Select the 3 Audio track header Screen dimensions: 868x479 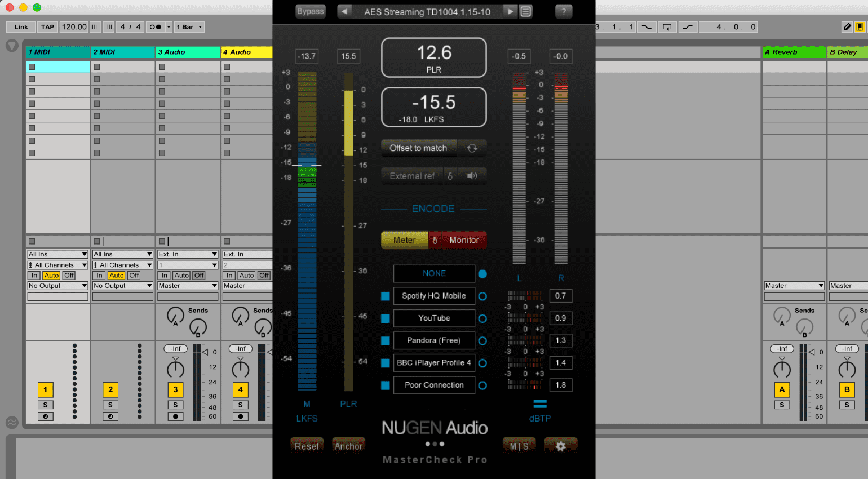click(188, 52)
